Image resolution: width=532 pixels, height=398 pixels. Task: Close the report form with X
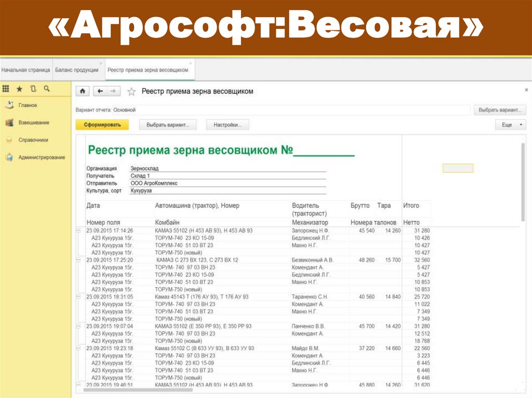click(x=526, y=90)
